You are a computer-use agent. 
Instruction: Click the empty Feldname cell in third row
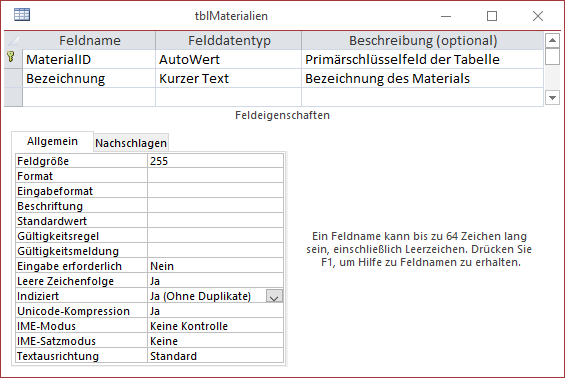89,97
